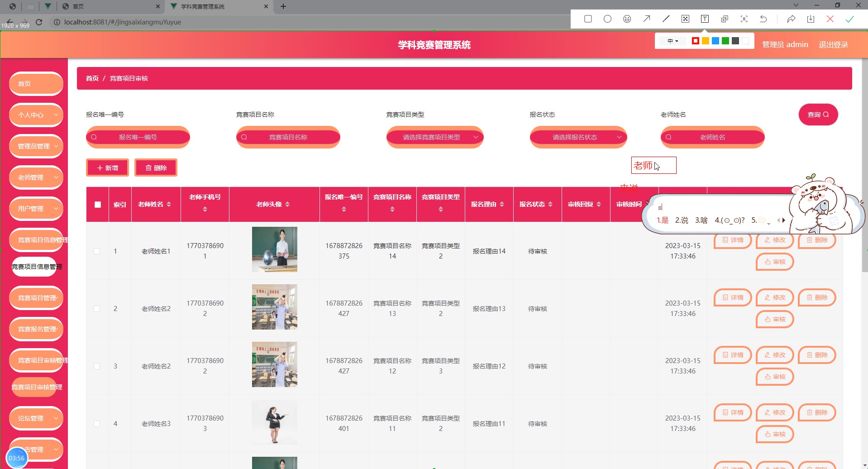The width and height of the screenshot is (868, 469).
Task: Open the 请选择报名状态 dropdown
Action: click(578, 137)
